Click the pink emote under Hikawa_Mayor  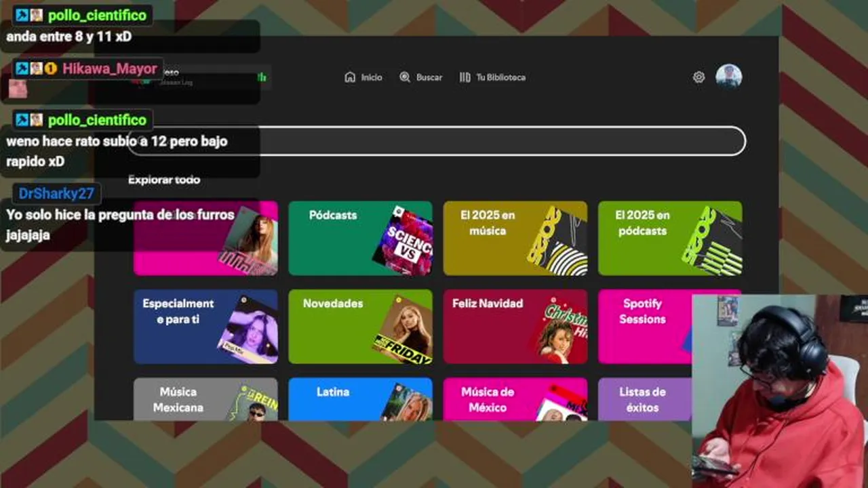click(18, 89)
